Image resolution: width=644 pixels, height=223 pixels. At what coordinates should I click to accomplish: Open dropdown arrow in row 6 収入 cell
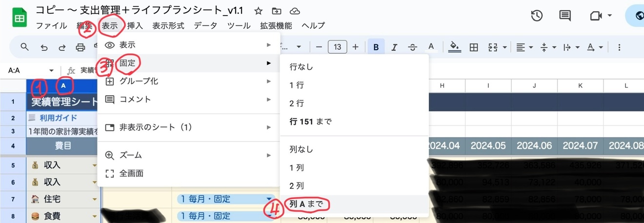(95, 182)
